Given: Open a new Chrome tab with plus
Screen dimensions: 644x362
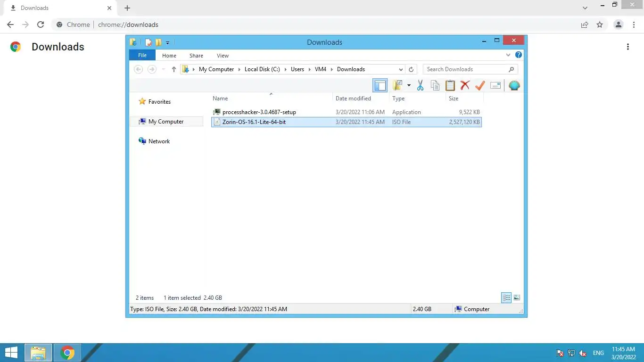Looking at the screenshot, I should 127,8.
